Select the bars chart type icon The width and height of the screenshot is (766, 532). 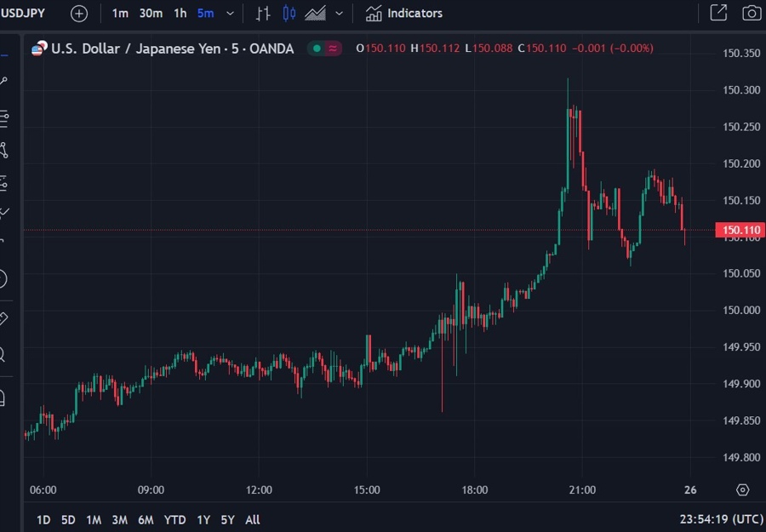pos(263,14)
